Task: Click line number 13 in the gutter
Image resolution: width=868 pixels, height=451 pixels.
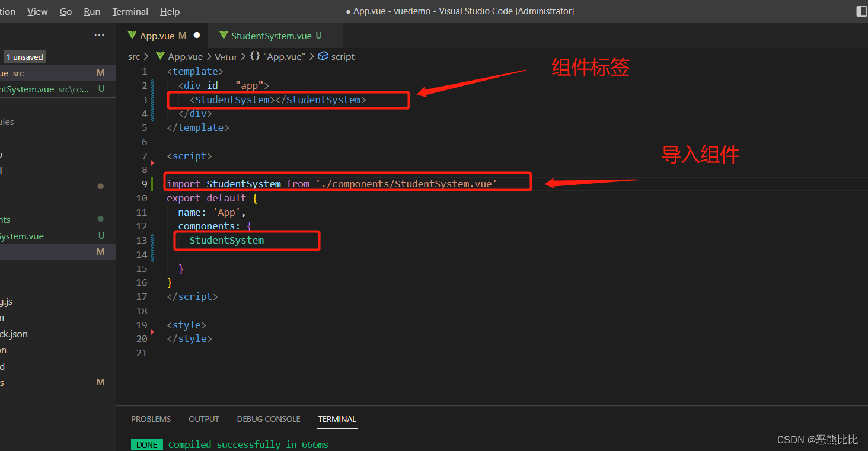Action: tap(141, 240)
